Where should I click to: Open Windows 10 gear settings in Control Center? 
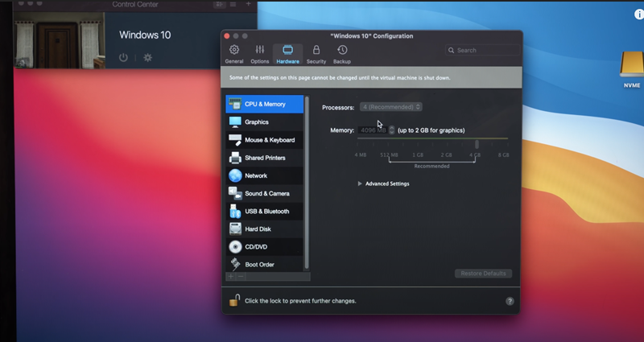148,57
